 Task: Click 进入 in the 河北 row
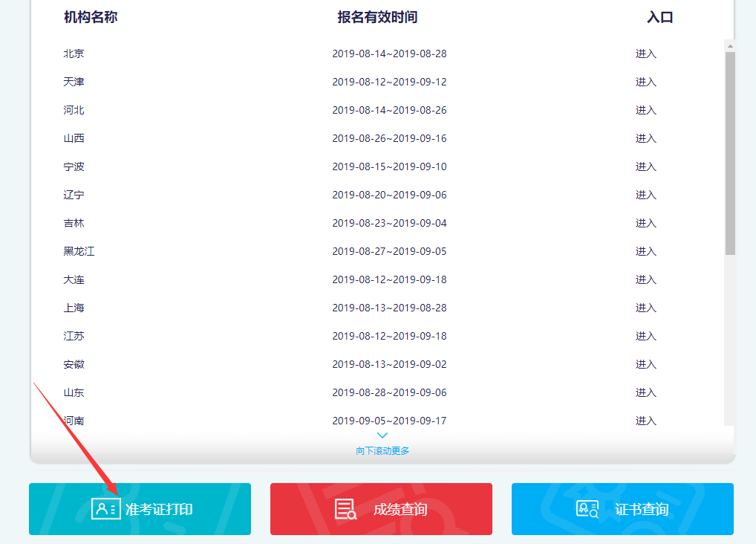645,110
